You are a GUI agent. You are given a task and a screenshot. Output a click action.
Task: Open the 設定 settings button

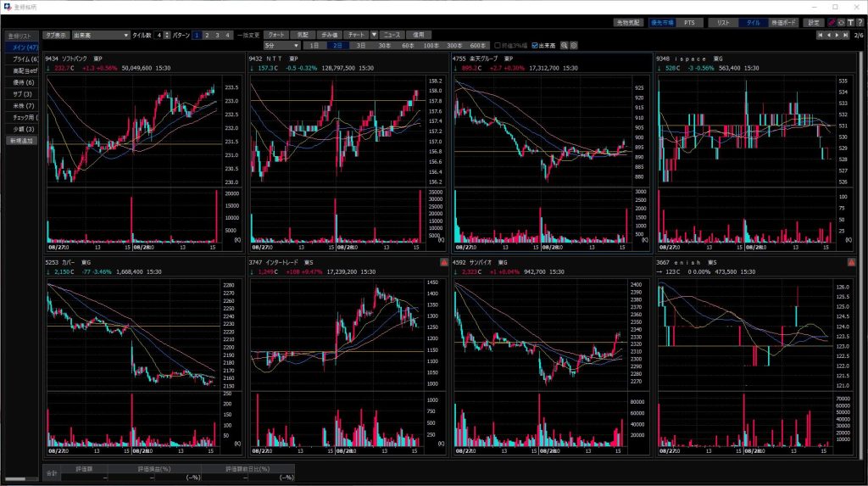813,23
